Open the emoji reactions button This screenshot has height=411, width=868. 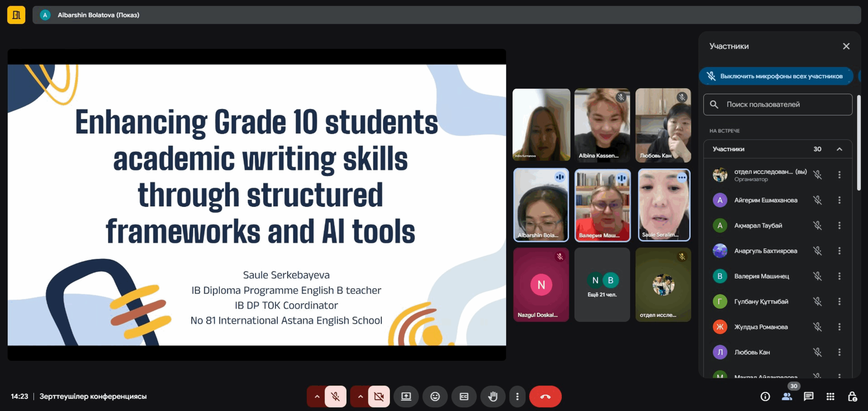click(x=435, y=396)
